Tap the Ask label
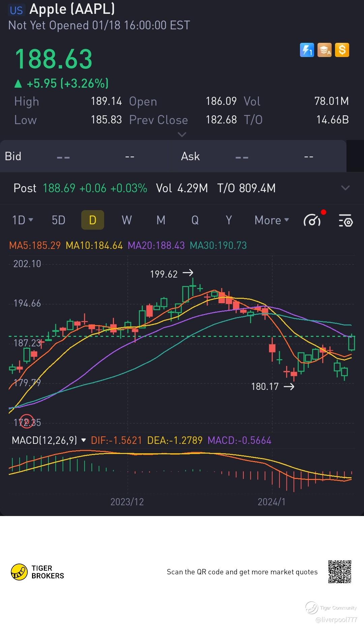 tap(190, 156)
